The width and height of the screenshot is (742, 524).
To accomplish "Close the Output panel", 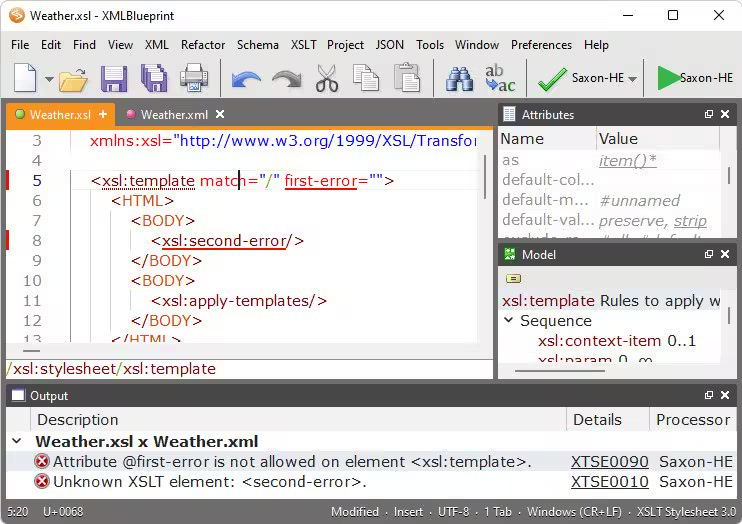I will [x=725, y=395].
